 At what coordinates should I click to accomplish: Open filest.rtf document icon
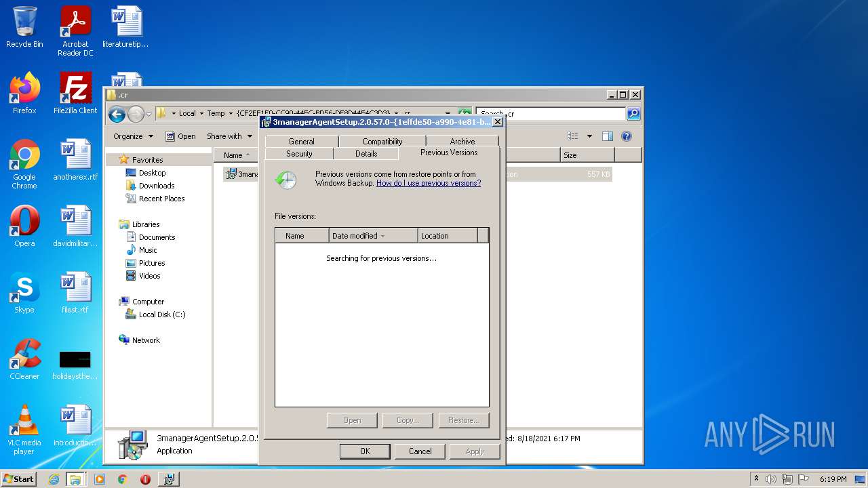[75, 293]
